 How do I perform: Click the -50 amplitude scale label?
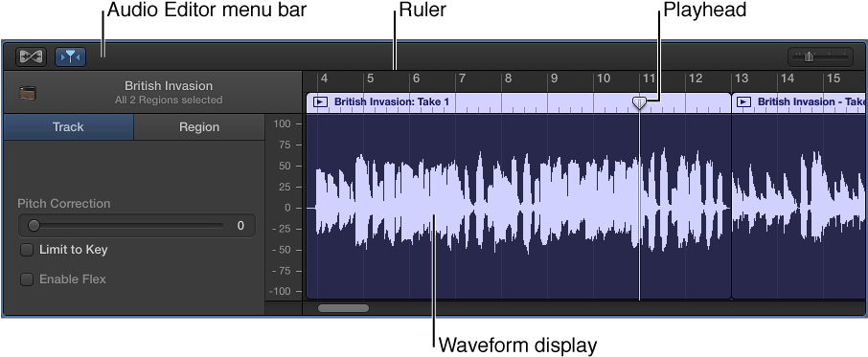[282, 250]
